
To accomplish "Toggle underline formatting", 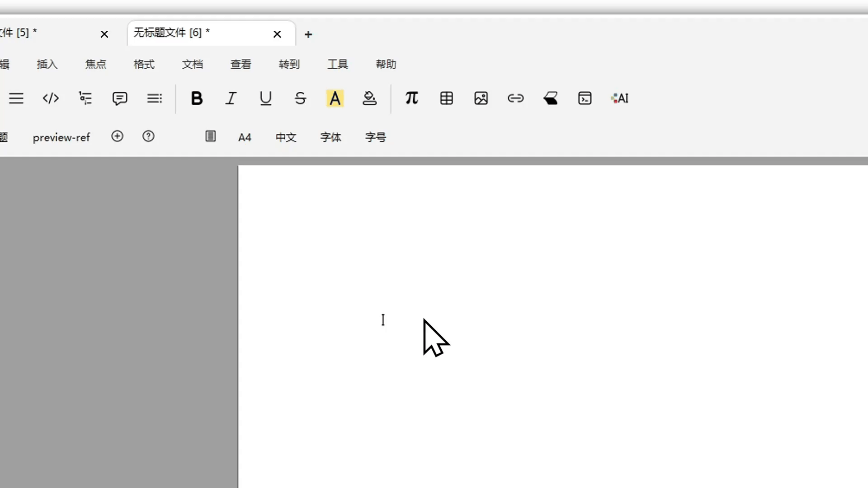I will [x=266, y=98].
